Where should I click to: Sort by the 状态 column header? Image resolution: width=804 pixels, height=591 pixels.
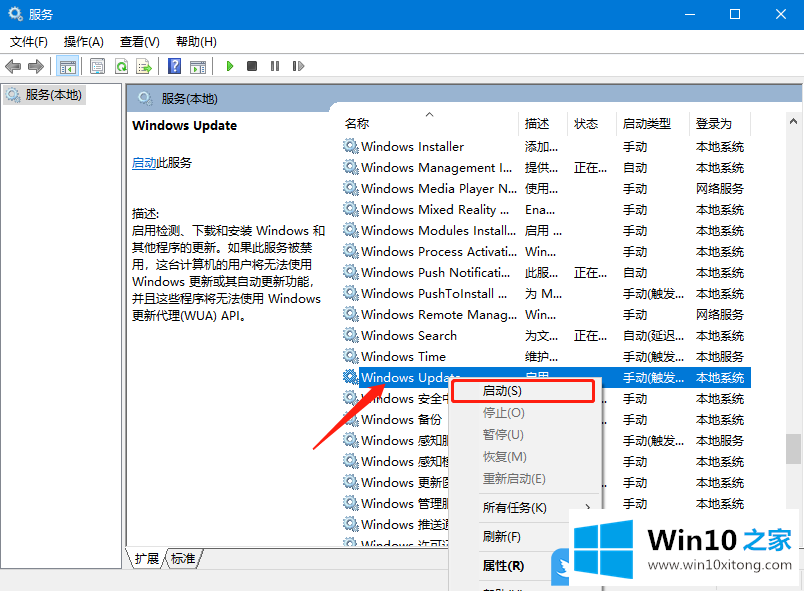point(592,124)
